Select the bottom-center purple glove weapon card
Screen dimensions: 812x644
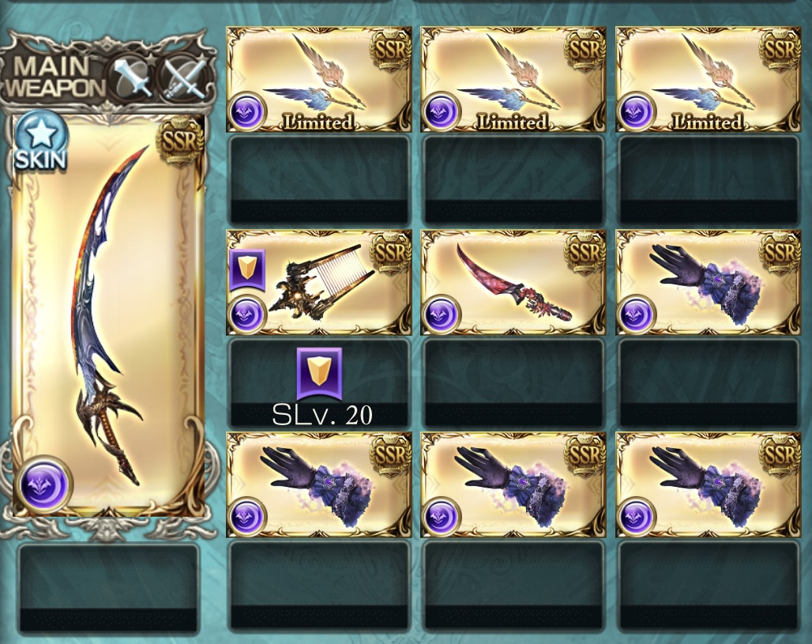513,484
